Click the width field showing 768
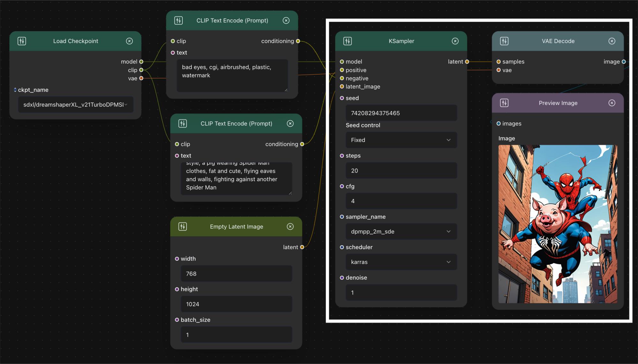This screenshot has width=638, height=364. pos(236,274)
